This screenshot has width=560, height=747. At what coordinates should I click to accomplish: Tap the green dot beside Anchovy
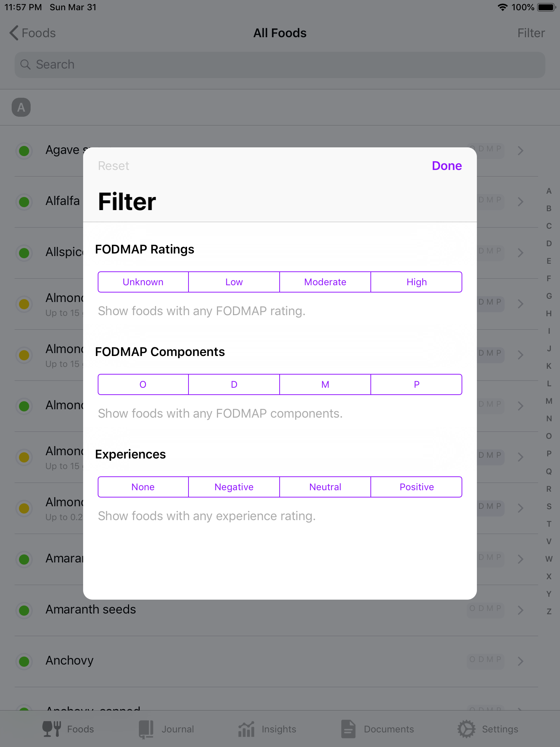pyautogui.click(x=24, y=661)
